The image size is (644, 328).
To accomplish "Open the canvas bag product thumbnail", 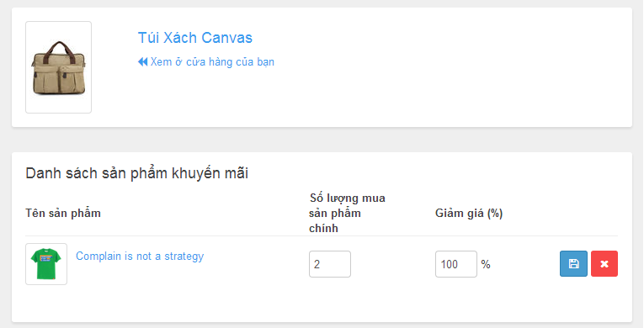I will (x=58, y=67).
